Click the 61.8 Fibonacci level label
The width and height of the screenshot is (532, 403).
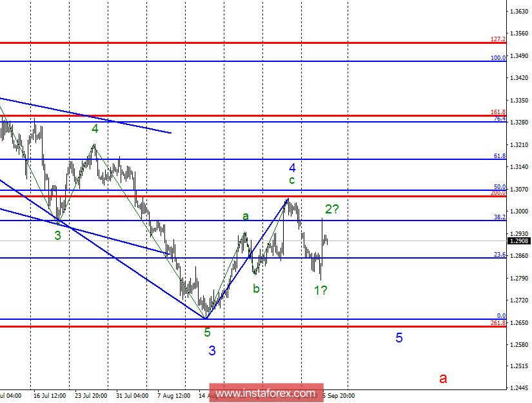pyautogui.click(x=499, y=156)
